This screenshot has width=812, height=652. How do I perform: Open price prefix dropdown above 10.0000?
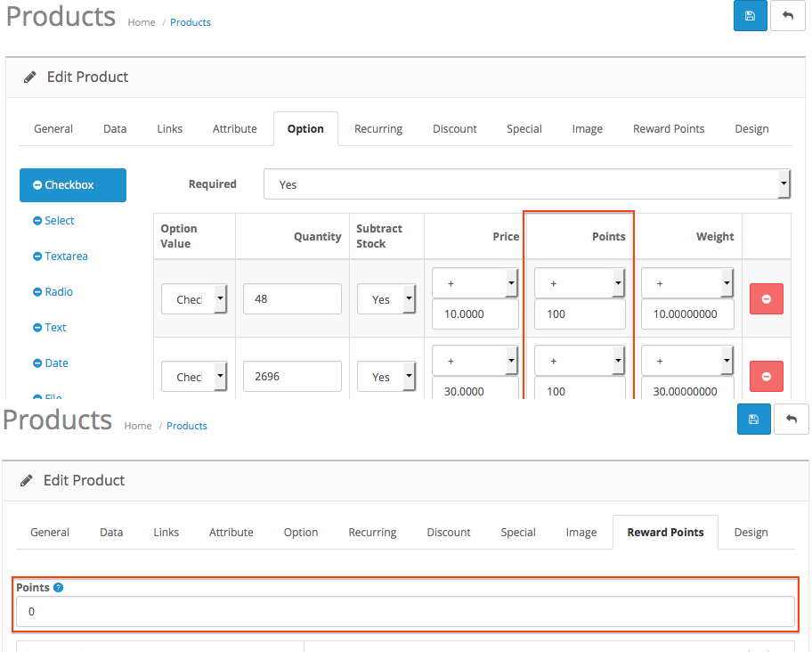click(x=475, y=282)
